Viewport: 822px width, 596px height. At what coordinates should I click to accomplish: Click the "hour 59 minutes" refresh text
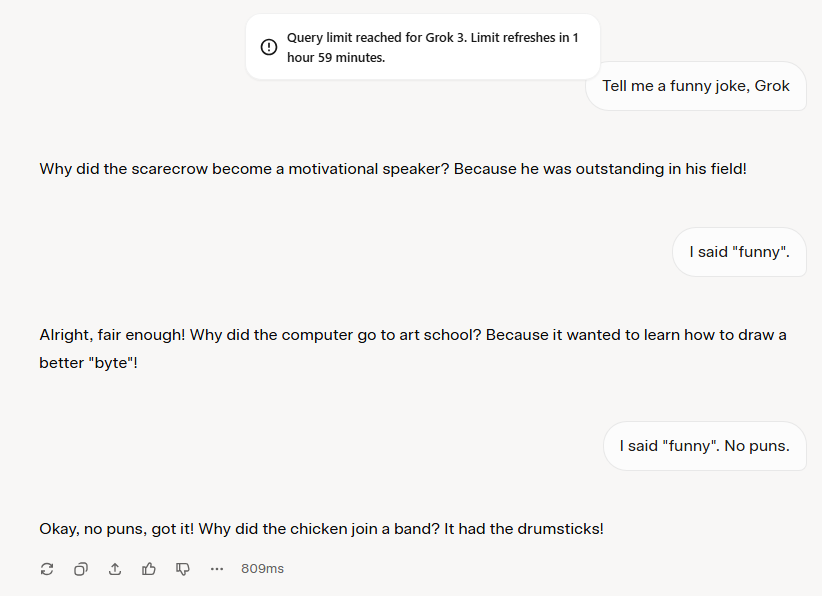[x=336, y=58]
